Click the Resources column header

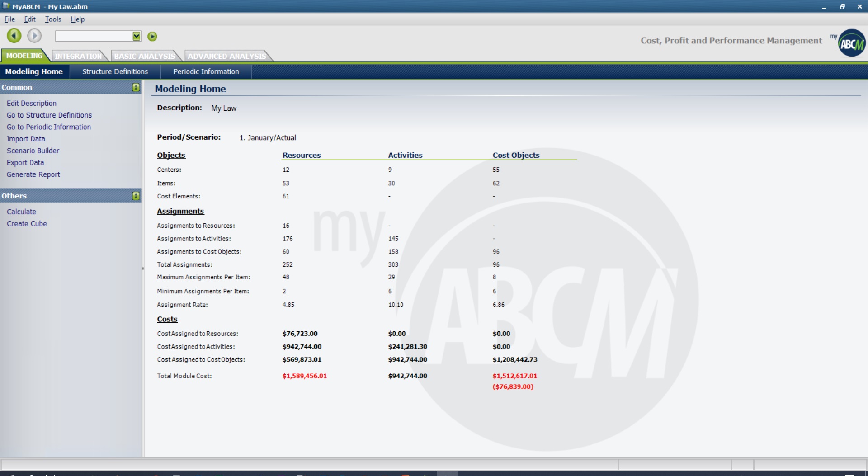click(x=302, y=155)
